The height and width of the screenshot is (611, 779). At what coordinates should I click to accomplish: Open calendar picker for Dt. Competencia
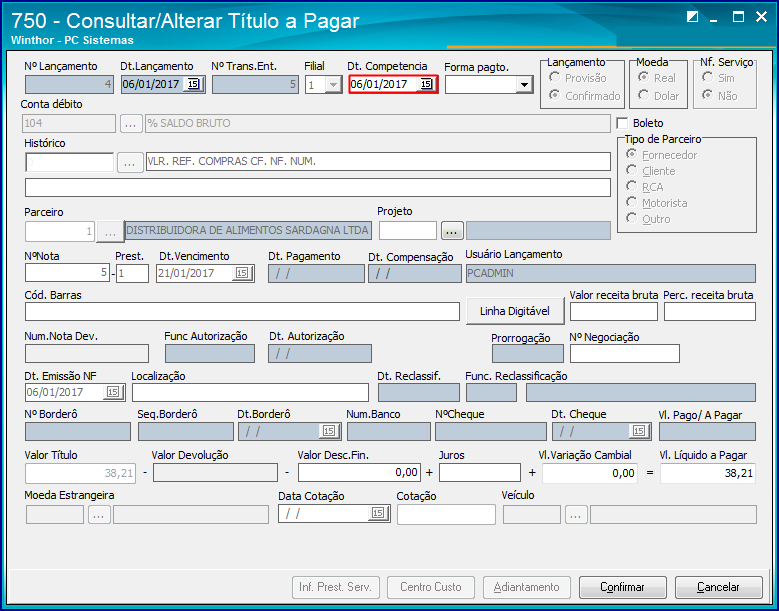coord(426,84)
